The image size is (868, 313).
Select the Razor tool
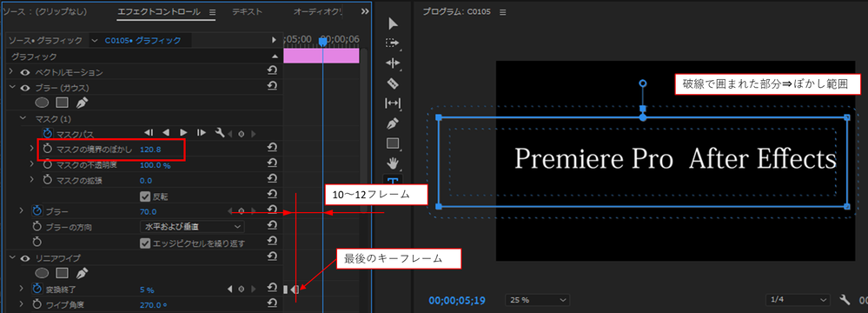pos(393,83)
